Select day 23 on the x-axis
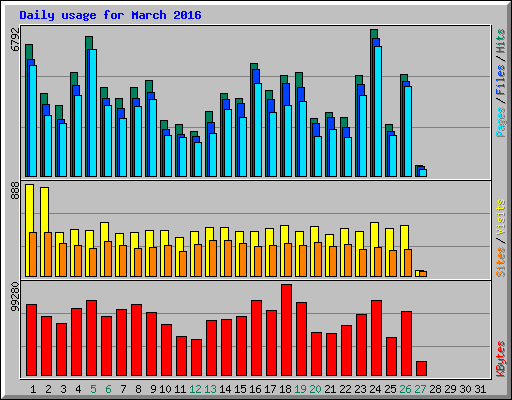This screenshot has width=512, height=400. tap(360, 389)
